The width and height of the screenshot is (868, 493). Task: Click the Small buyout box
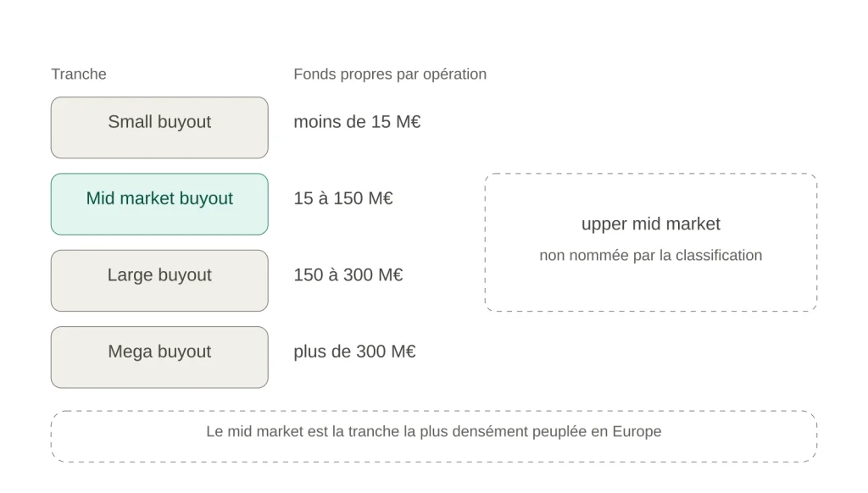pyautogui.click(x=159, y=128)
